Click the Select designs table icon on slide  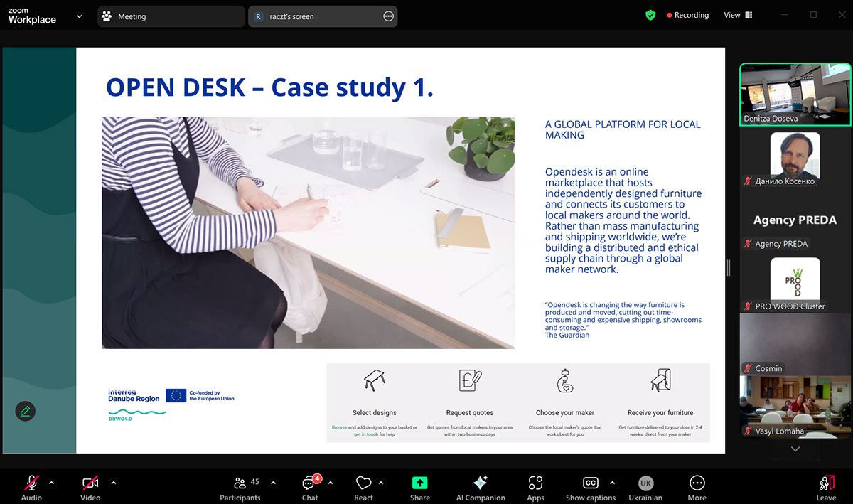click(375, 380)
